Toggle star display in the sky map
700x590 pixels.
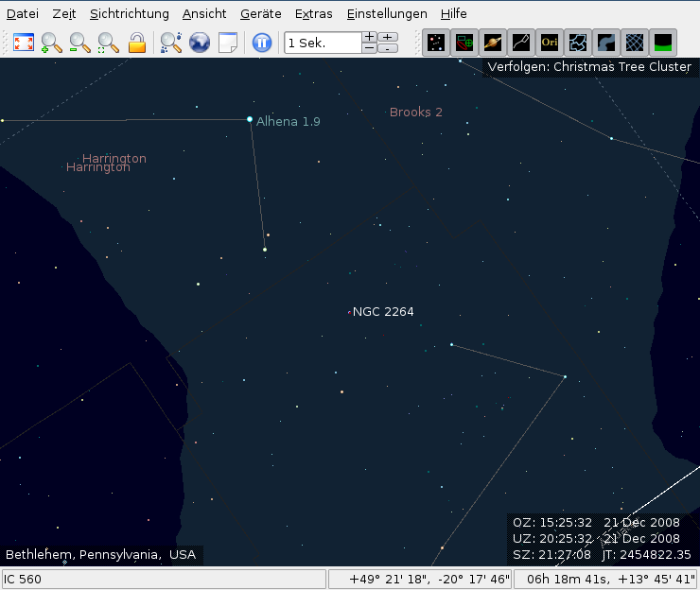pos(436,43)
